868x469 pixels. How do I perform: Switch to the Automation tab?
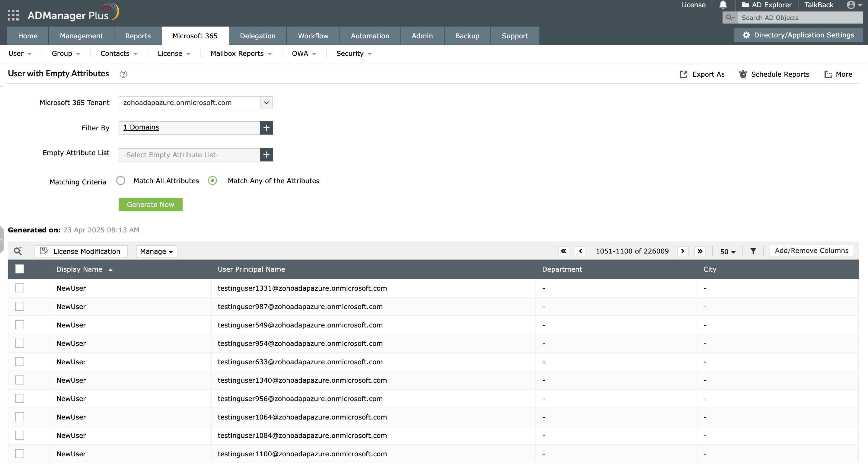pos(370,36)
